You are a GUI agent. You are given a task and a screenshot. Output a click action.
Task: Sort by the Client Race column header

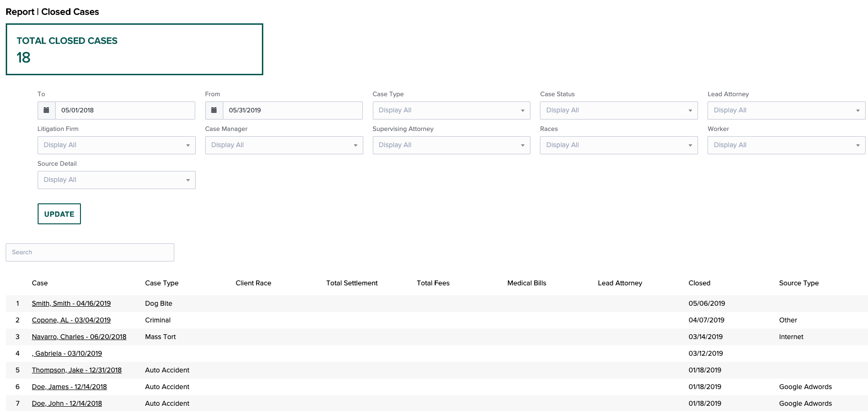click(253, 283)
